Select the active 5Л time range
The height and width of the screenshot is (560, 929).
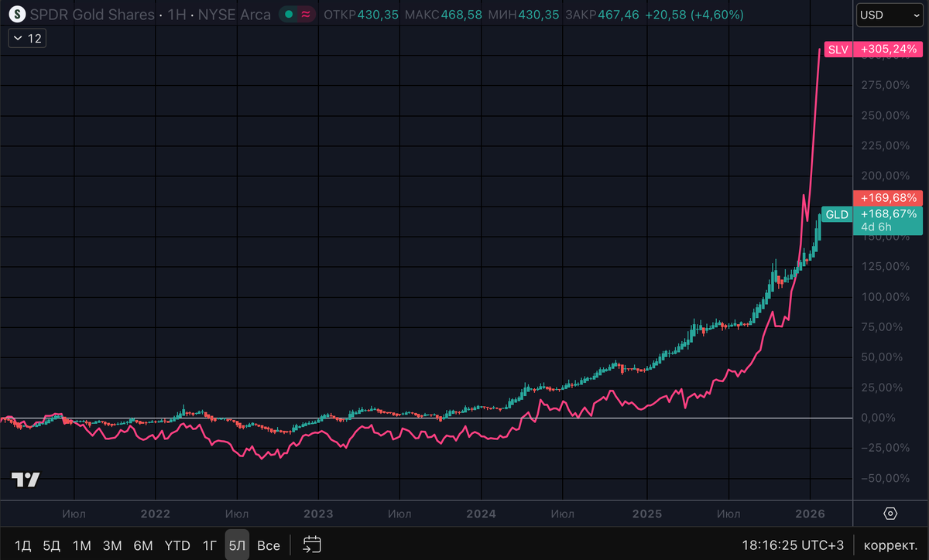(237, 545)
